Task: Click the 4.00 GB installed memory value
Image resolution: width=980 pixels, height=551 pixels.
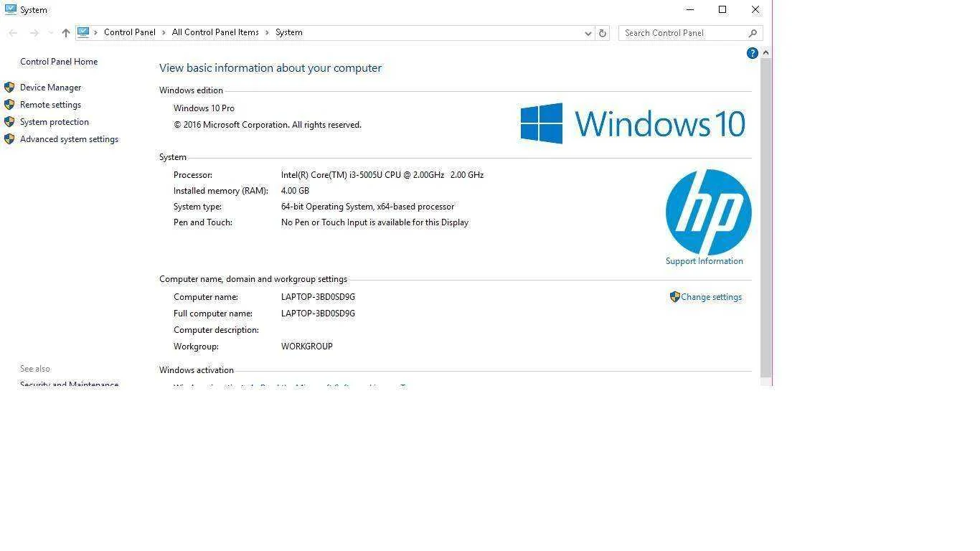Action: [x=295, y=191]
